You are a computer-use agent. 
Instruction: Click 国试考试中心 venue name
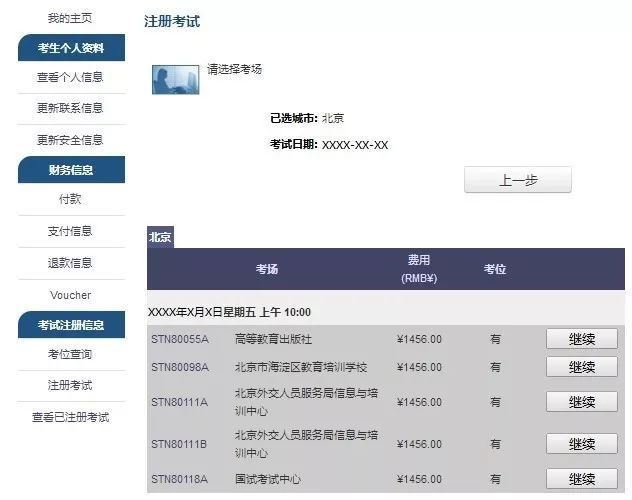(x=268, y=479)
